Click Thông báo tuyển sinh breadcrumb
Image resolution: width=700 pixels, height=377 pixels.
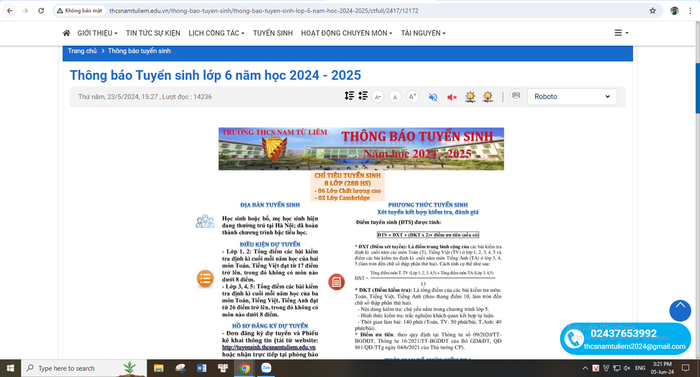point(139,51)
